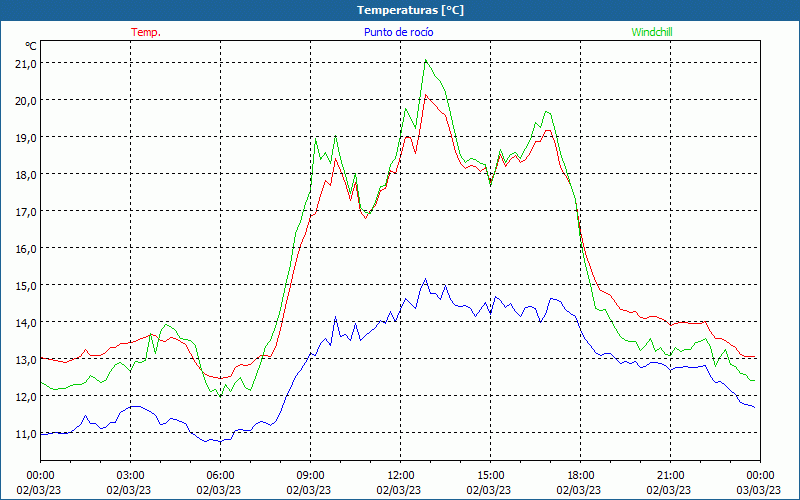Click the '15,0' y-axis value
This screenshot has width=800, height=500.
[x=26, y=286]
